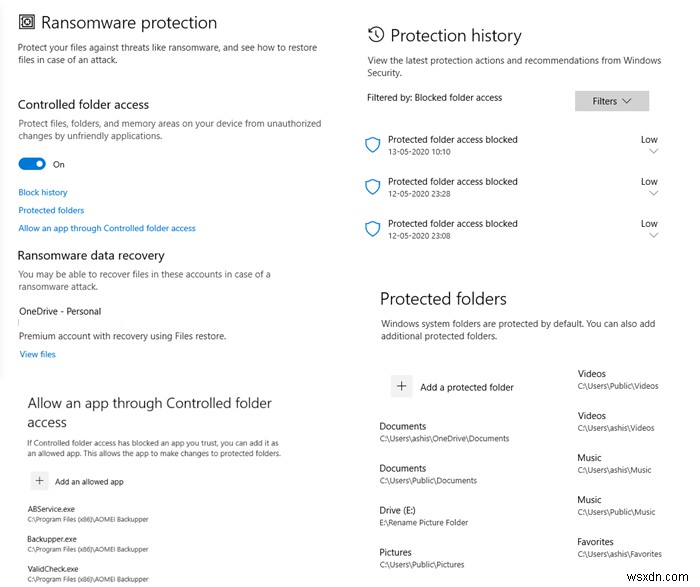
Task: Click the View files link
Action: (38, 354)
